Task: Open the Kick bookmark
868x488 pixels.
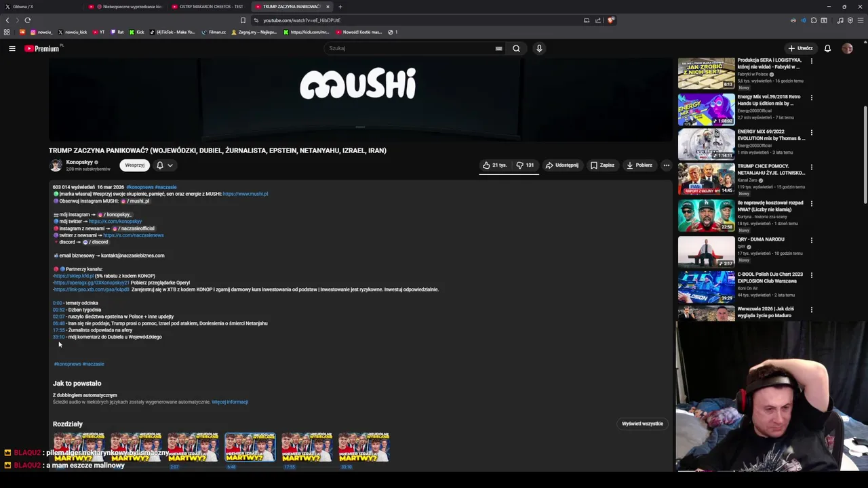Action: click(x=138, y=32)
